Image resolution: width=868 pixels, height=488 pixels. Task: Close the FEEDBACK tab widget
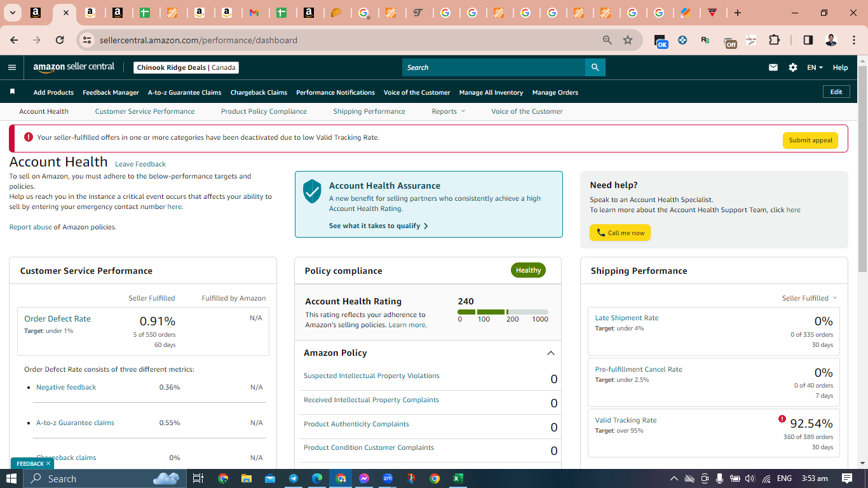click(x=48, y=464)
